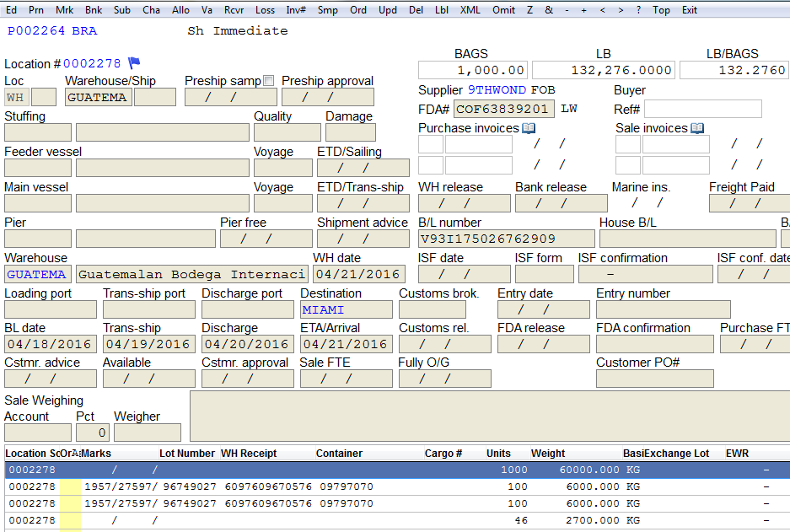Click the ? help menu item
The height and width of the screenshot is (532, 790).
tap(638, 10)
